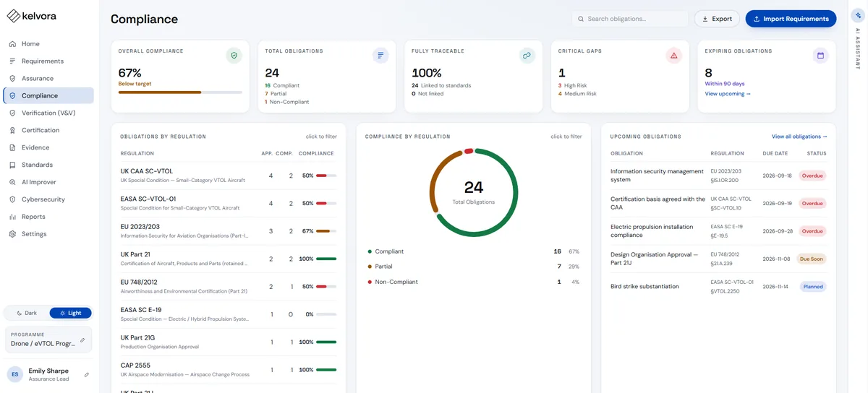Click the Planned status badge

(812, 287)
